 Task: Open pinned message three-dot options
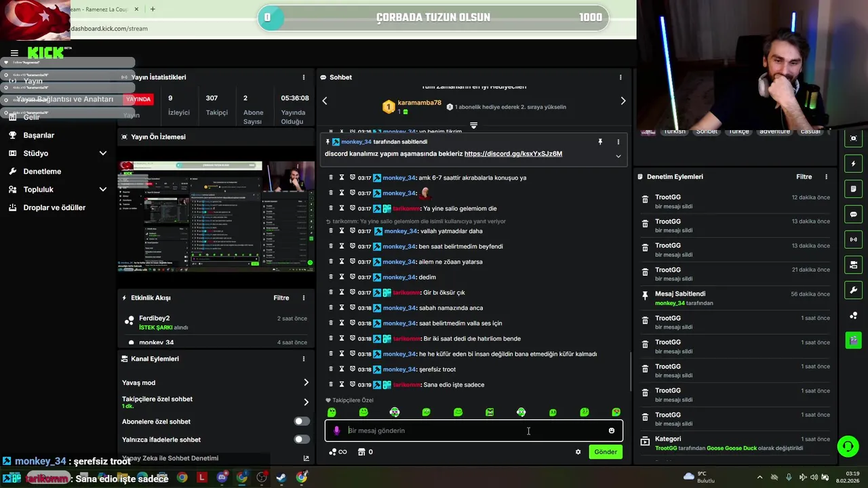pos(618,142)
